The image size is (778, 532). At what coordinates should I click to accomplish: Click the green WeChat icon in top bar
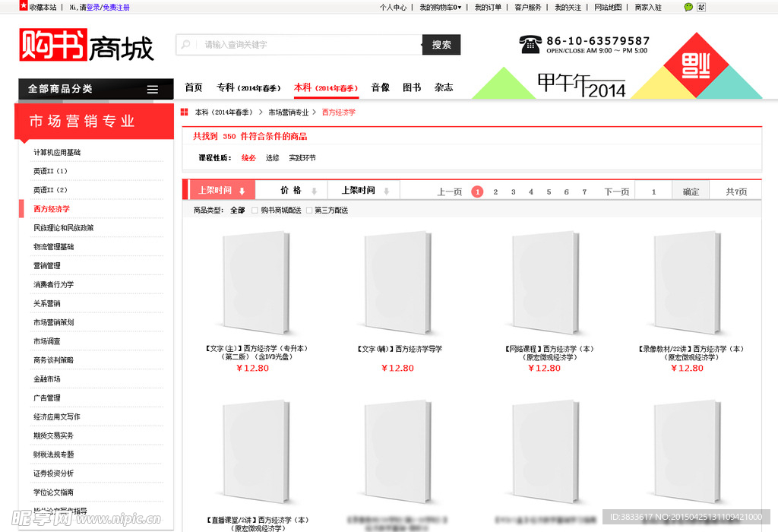pyautogui.click(x=688, y=7)
